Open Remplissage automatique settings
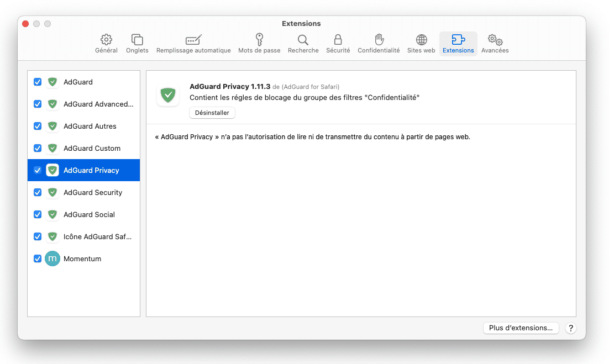Screen dimensions: 609x364 193,40
